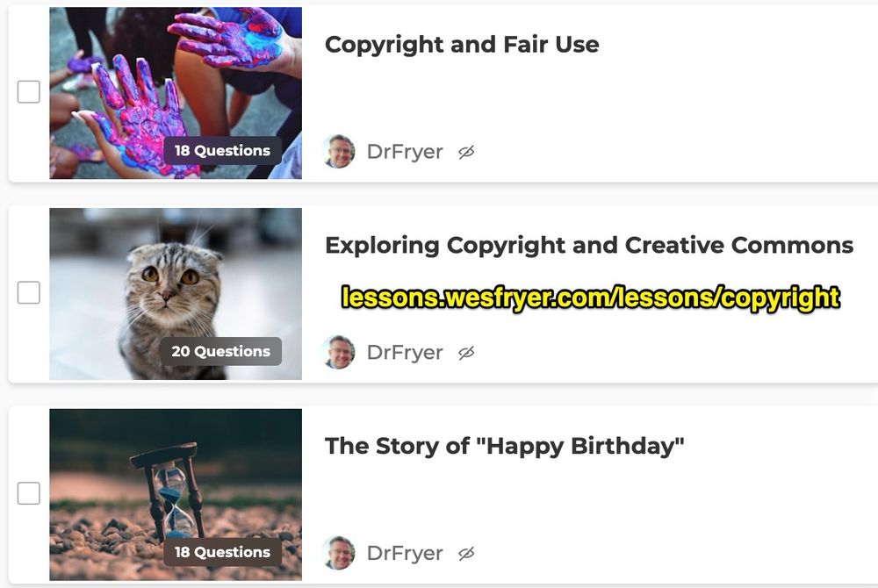Viewport: 878px width, 588px height.
Task: Open the cat photo quiz thumbnail
Action: click(176, 294)
